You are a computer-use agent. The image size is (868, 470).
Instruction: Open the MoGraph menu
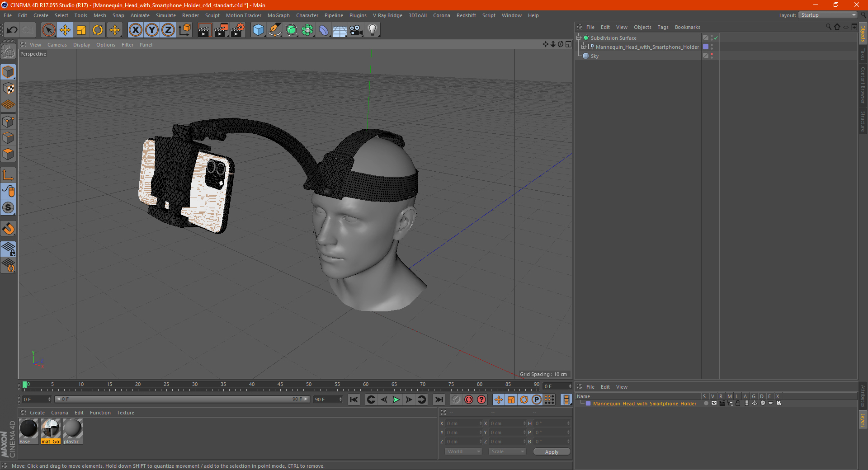[x=278, y=15]
